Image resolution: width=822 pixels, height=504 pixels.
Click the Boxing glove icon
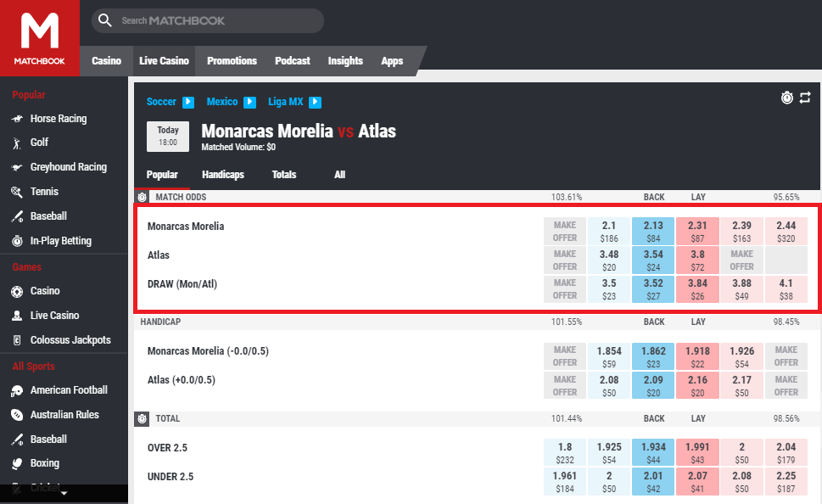coord(17,463)
